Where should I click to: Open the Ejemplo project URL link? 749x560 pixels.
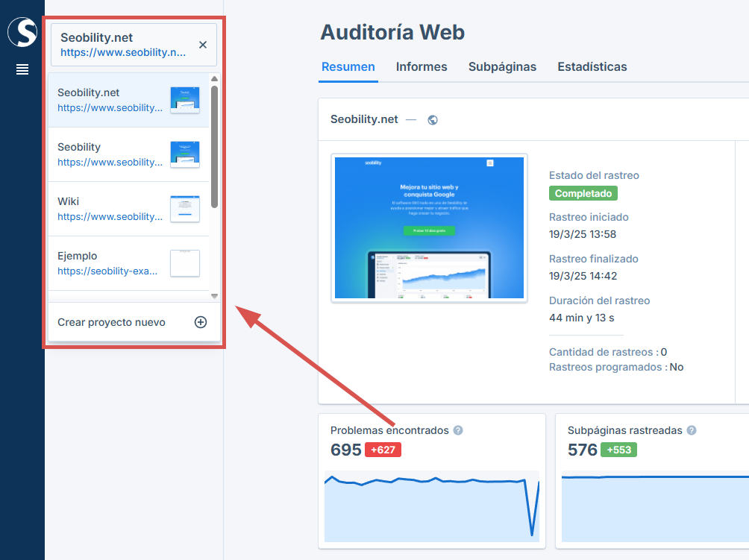pyautogui.click(x=107, y=271)
